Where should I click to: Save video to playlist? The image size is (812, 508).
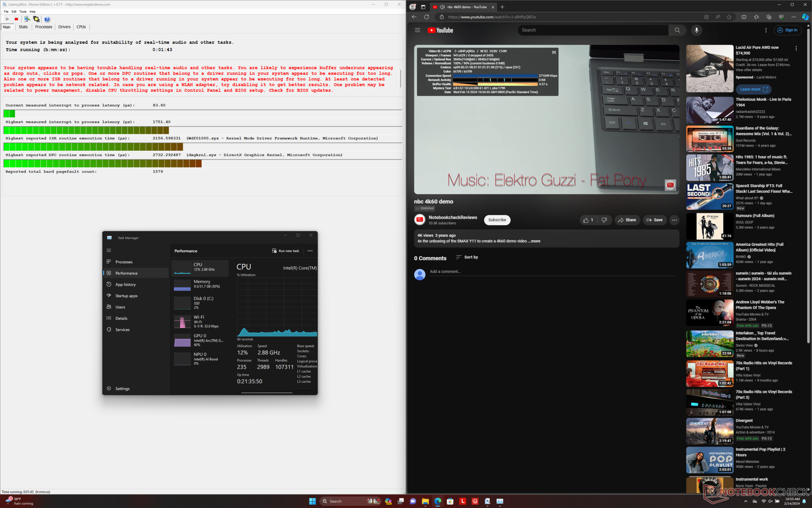[x=654, y=220]
